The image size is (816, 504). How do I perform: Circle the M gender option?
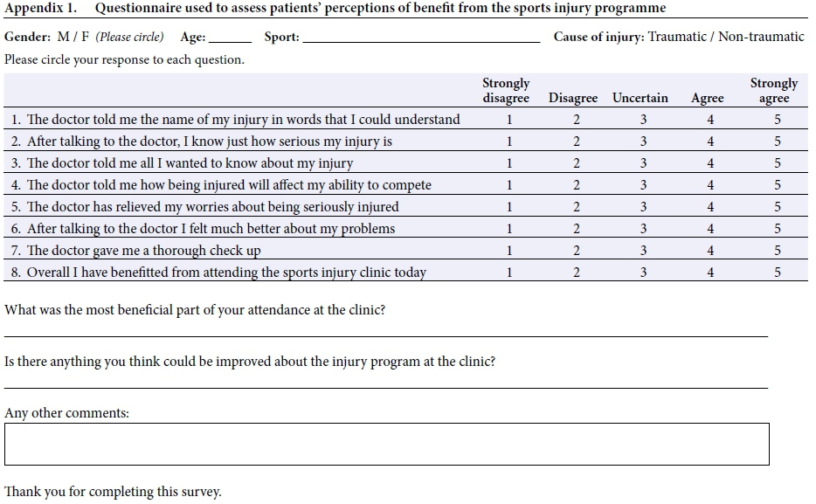point(61,38)
